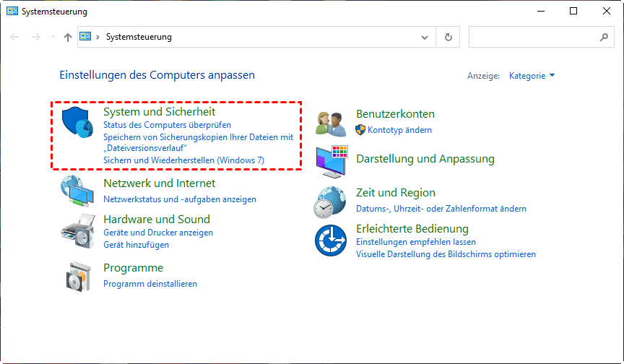Click the Control Panel search field
This screenshot has width=624, height=364.
(534, 37)
